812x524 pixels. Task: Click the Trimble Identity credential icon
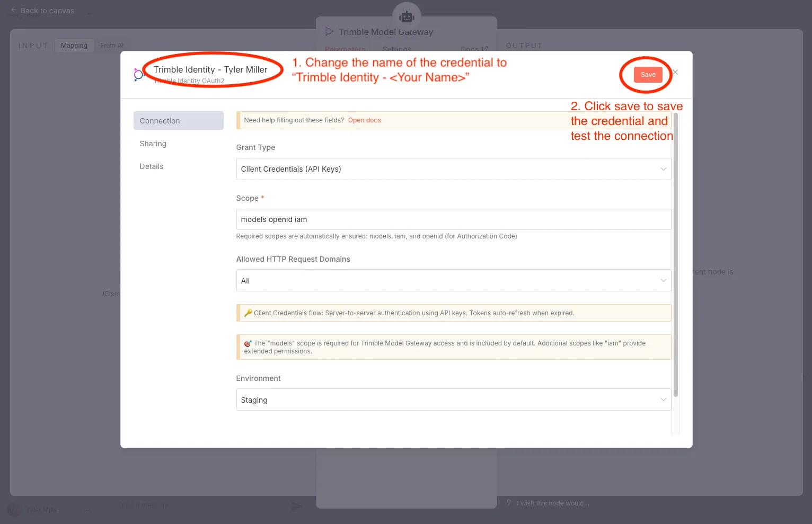tap(138, 75)
